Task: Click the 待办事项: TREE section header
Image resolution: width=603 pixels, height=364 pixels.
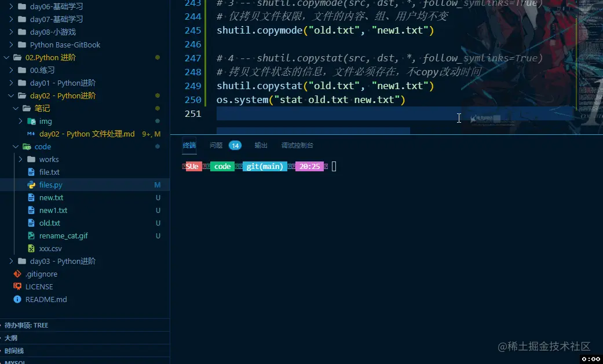Action: [x=28, y=325]
